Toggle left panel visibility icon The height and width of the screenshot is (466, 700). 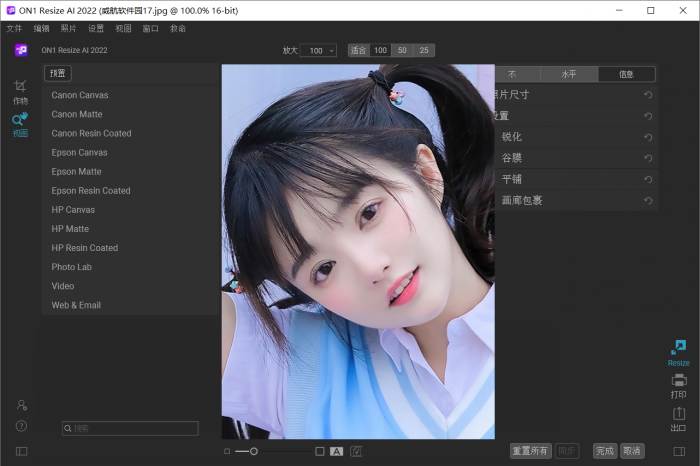point(21,452)
